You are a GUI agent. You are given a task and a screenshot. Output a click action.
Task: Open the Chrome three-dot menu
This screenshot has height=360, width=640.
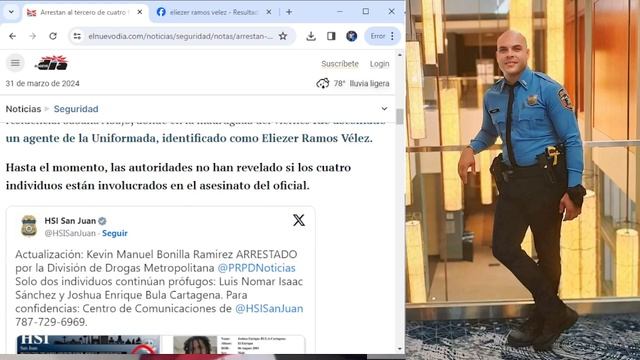pos(392,36)
